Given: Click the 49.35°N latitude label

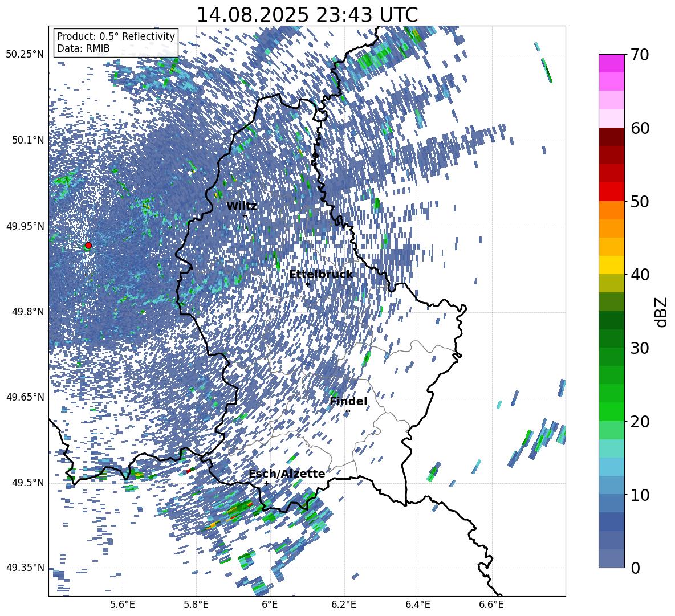Looking at the screenshot, I should click(x=25, y=568).
